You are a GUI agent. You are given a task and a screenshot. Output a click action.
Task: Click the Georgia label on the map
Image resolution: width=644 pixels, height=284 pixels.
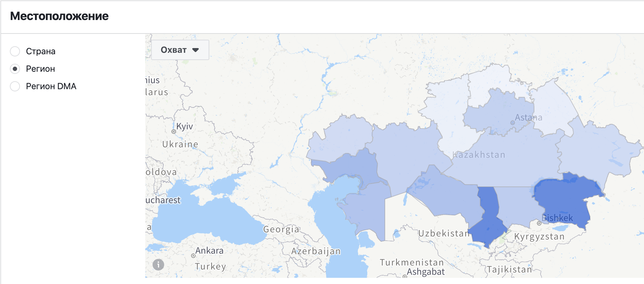point(281,229)
